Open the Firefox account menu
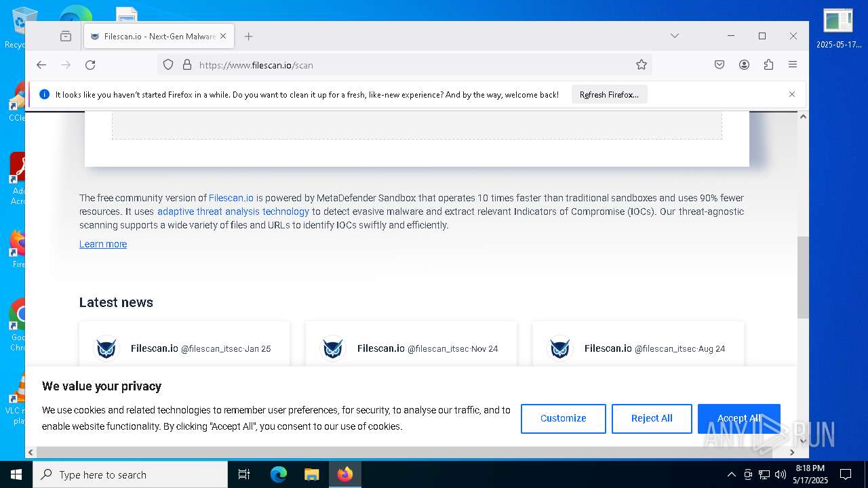Screen dimensions: 868x488 point(744,65)
